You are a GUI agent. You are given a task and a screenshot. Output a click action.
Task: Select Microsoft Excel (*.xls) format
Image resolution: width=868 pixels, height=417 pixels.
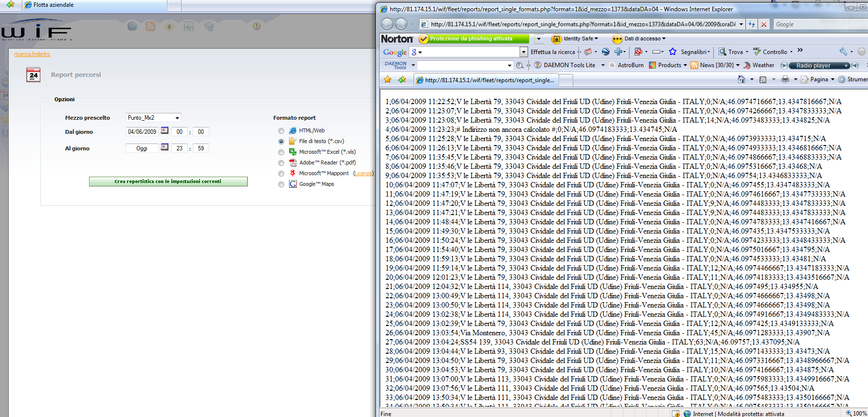click(x=281, y=152)
